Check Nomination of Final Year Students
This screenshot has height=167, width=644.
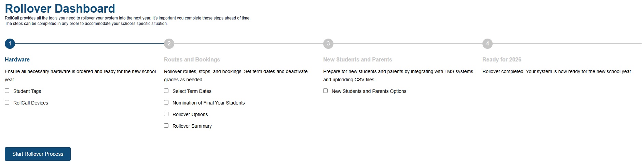point(166,102)
